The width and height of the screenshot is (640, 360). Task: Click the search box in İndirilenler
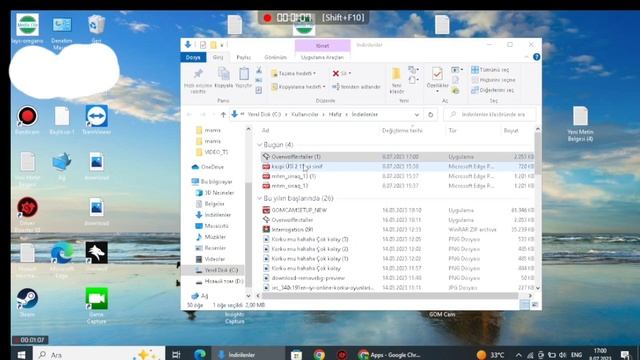[x=490, y=115]
